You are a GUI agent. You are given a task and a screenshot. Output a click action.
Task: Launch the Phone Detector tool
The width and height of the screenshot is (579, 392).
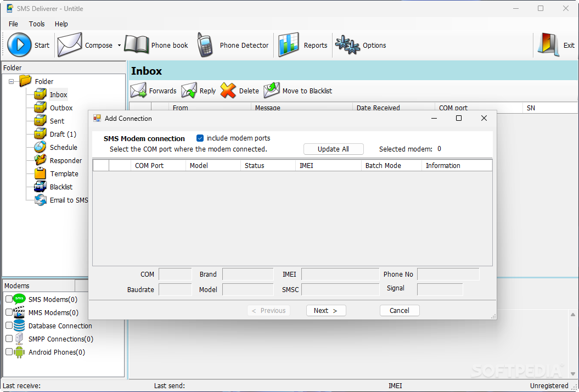(x=205, y=44)
